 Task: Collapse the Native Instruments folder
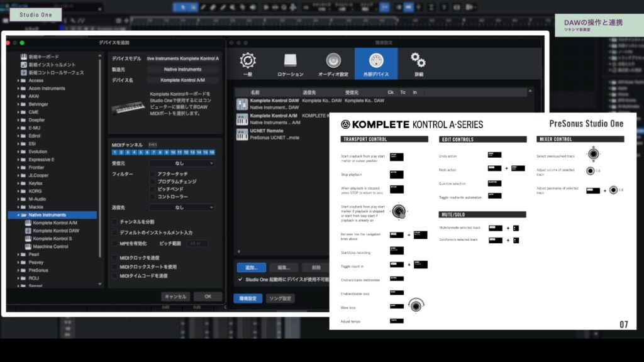point(18,215)
